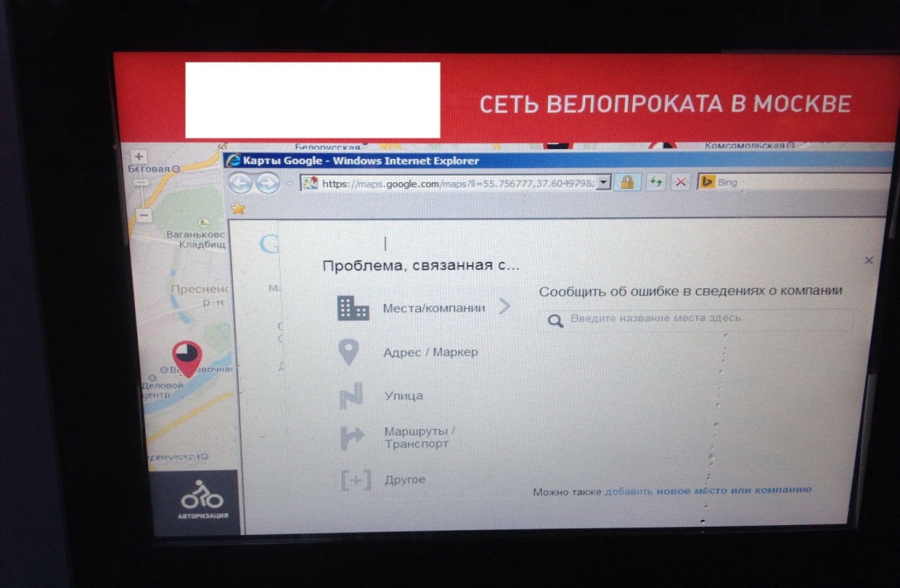Click the Internet Explorer back arrow button

[x=240, y=184]
